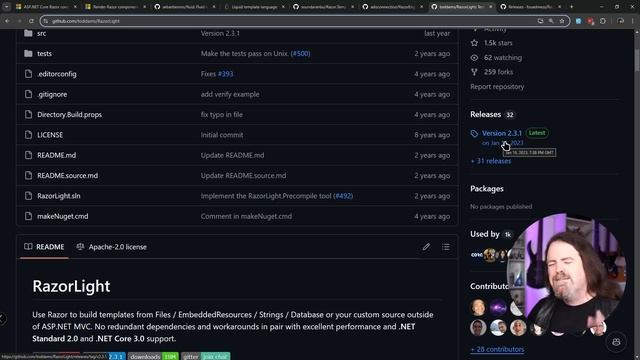This screenshot has width=640, height=360.
Task: Switch to the Apache-2.0 license tab
Action: tap(111, 247)
